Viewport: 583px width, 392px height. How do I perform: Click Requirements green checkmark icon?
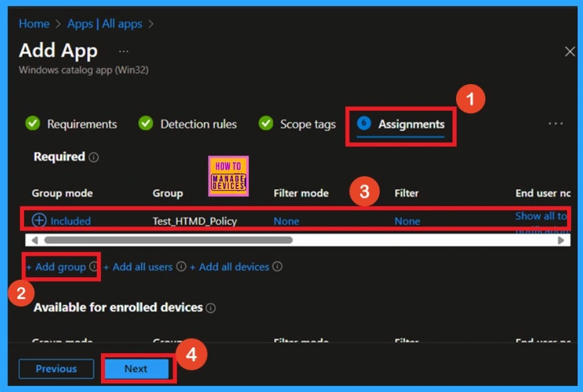(33, 123)
